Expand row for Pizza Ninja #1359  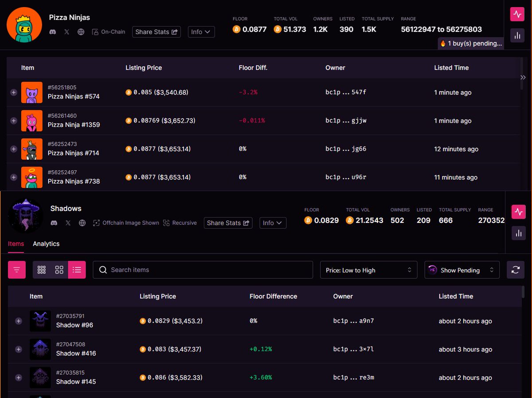tap(13, 121)
